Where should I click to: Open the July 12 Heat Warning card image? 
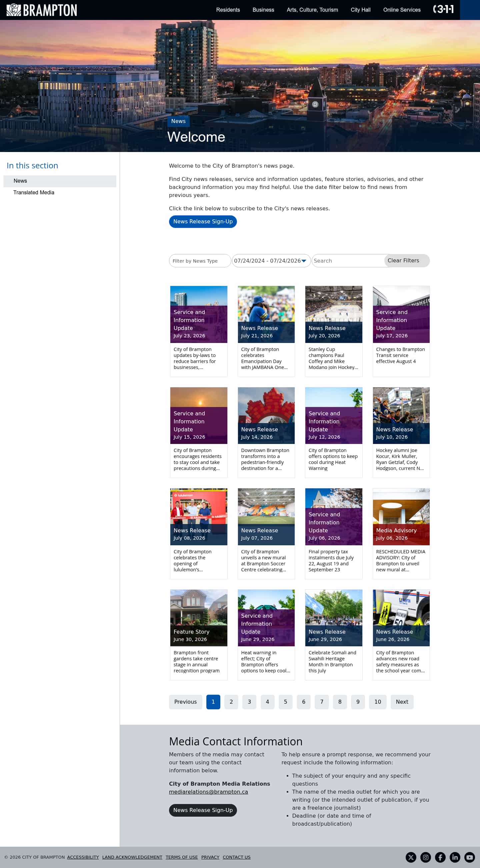(334, 415)
